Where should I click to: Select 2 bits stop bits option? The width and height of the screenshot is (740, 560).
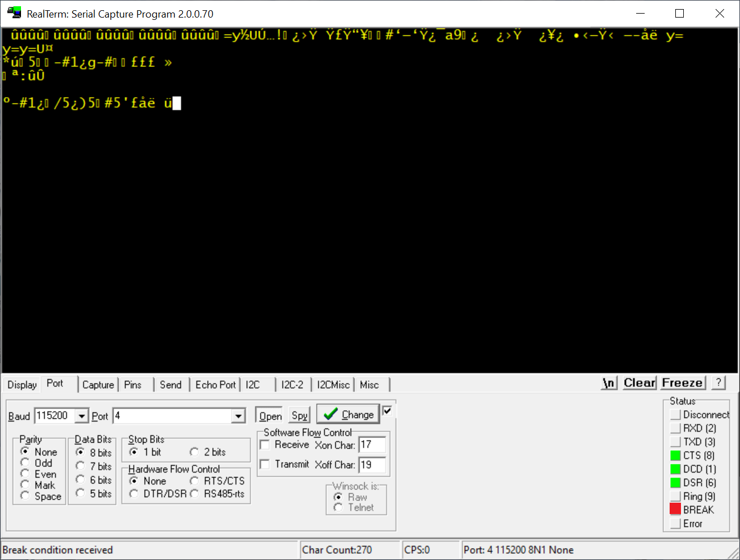195,452
